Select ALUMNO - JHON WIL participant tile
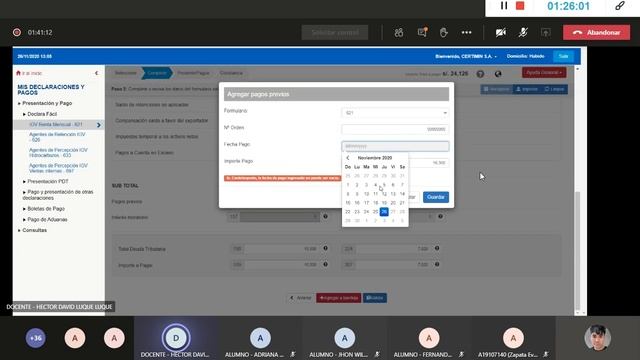Viewport: 640px width, 360px height. coord(344,338)
